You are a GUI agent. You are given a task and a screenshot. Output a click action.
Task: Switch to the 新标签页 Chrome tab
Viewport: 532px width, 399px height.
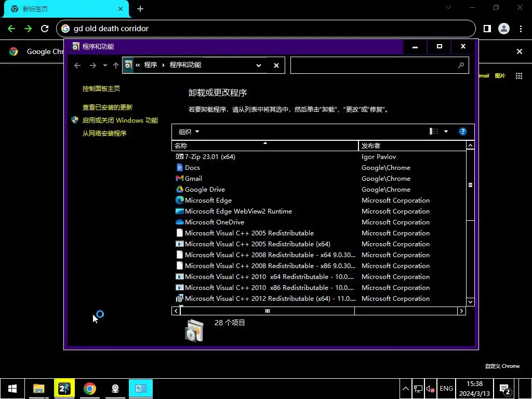tap(66, 9)
